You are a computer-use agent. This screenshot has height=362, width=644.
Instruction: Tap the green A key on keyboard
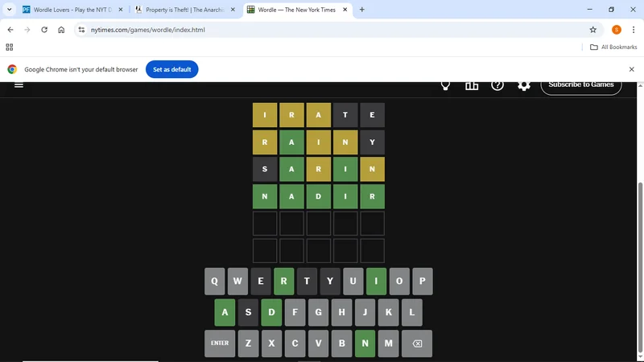225,312
